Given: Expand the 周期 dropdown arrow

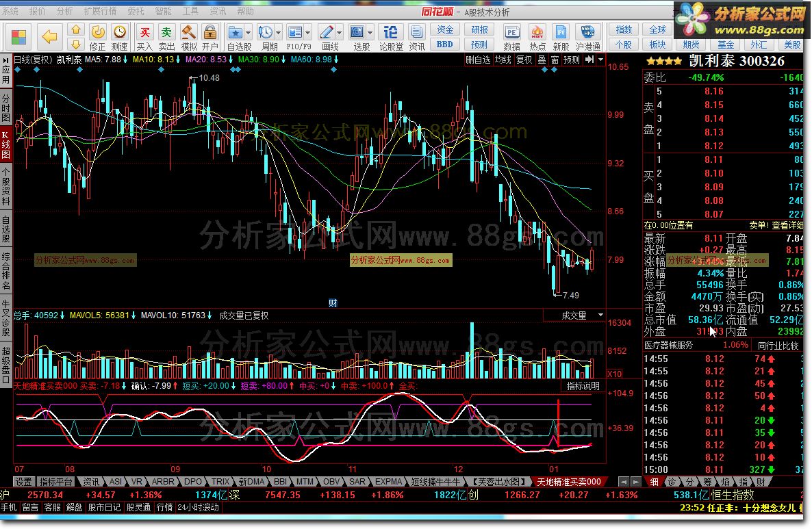Looking at the screenshot, I should pos(279,33).
